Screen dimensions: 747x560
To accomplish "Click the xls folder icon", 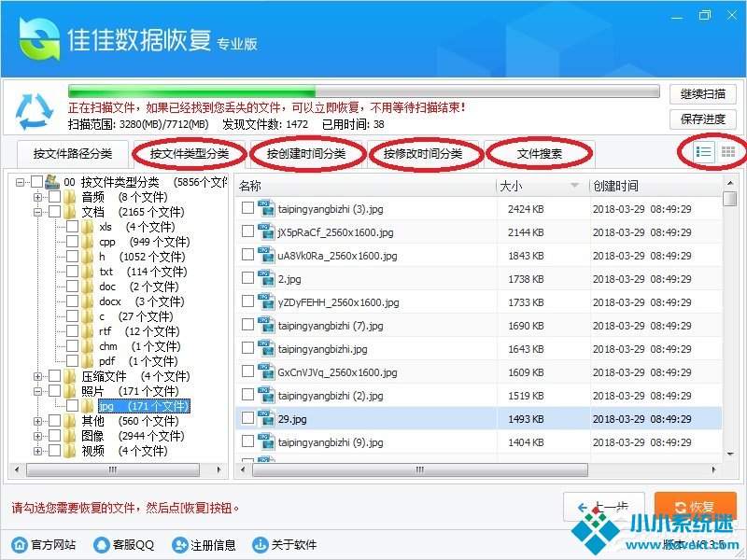I will pos(87,227).
